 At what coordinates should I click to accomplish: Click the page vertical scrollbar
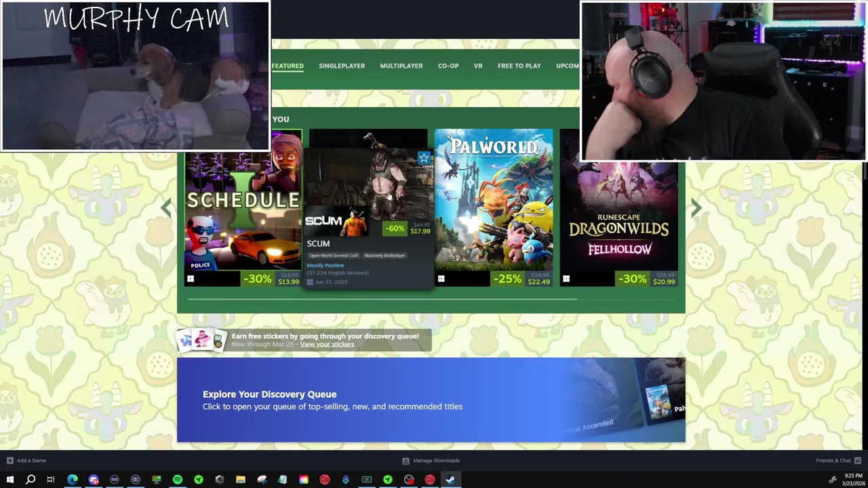[865, 169]
